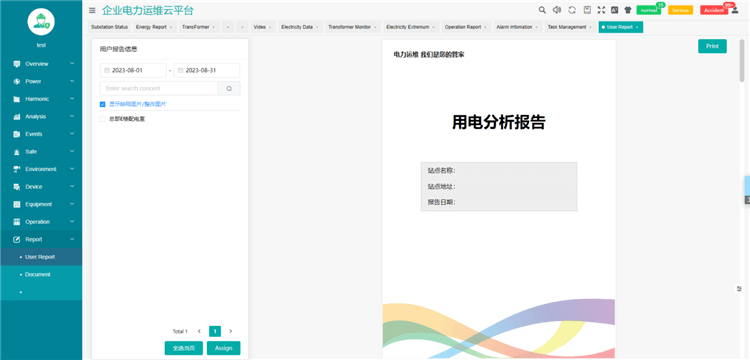The height and width of the screenshot is (360, 750).
Task: Click the Print button
Action: pos(712,46)
